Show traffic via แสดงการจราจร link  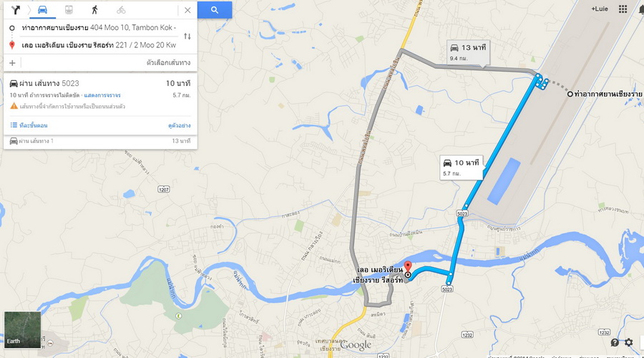[x=102, y=95]
